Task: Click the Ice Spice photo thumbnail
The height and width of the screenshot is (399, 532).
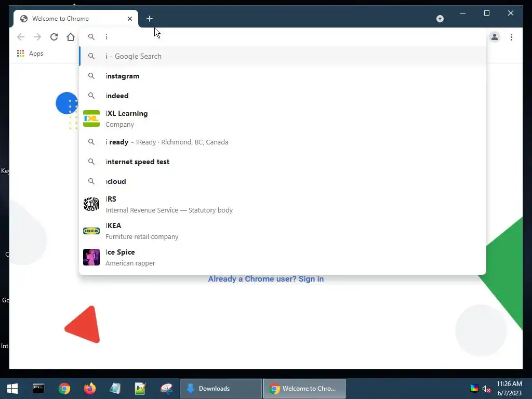Action: tap(91, 257)
